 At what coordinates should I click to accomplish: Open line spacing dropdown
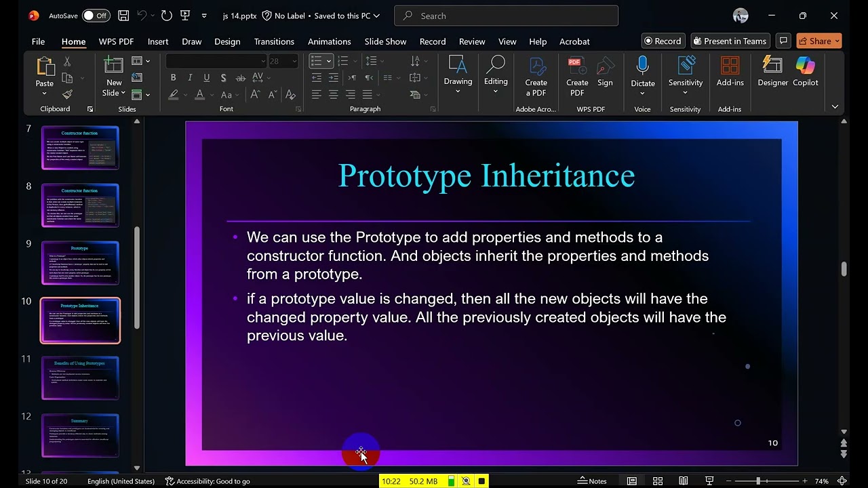tap(373, 61)
